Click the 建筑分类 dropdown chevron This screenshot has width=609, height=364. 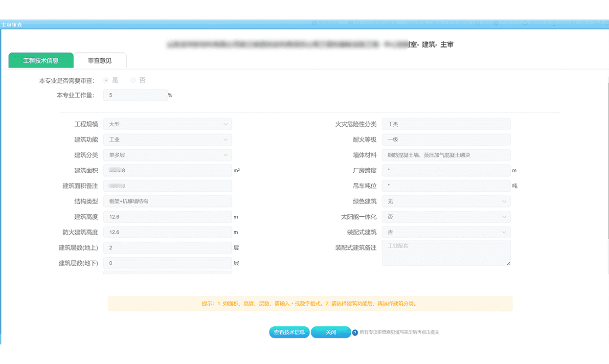pos(226,155)
